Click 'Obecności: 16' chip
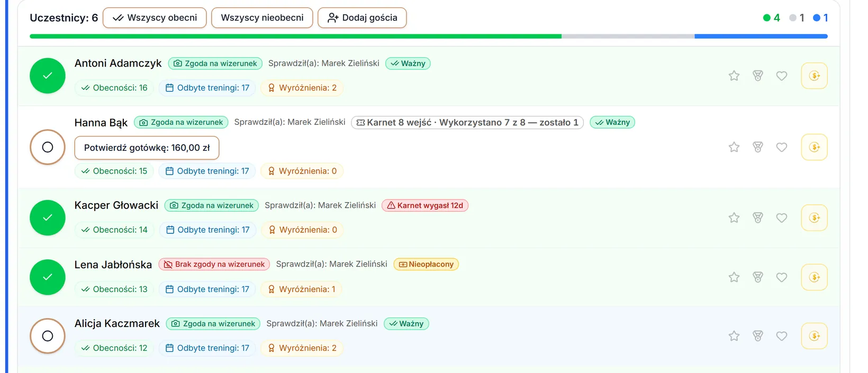Image resolution: width=868 pixels, height=373 pixels. [x=114, y=88]
